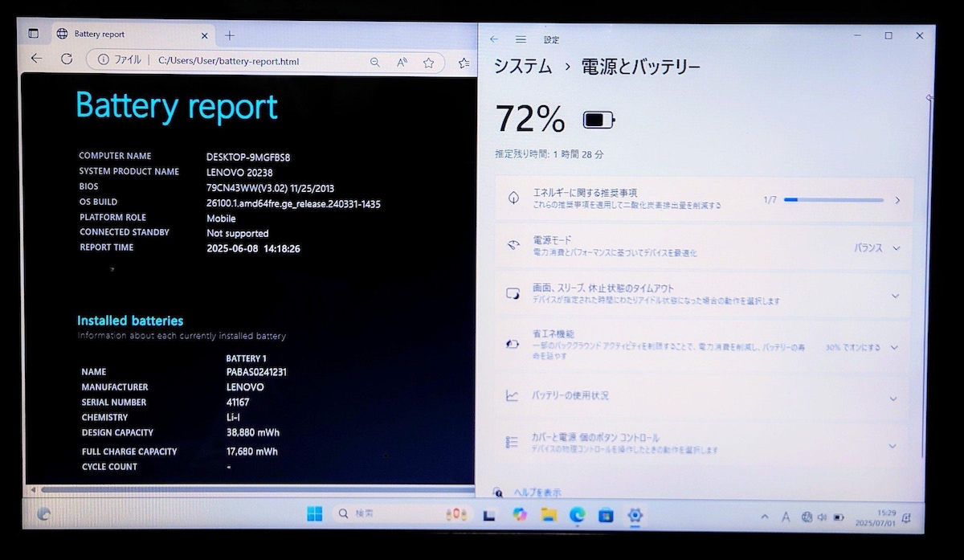
Task: Open the Favorites list icon
Action: (464, 62)
